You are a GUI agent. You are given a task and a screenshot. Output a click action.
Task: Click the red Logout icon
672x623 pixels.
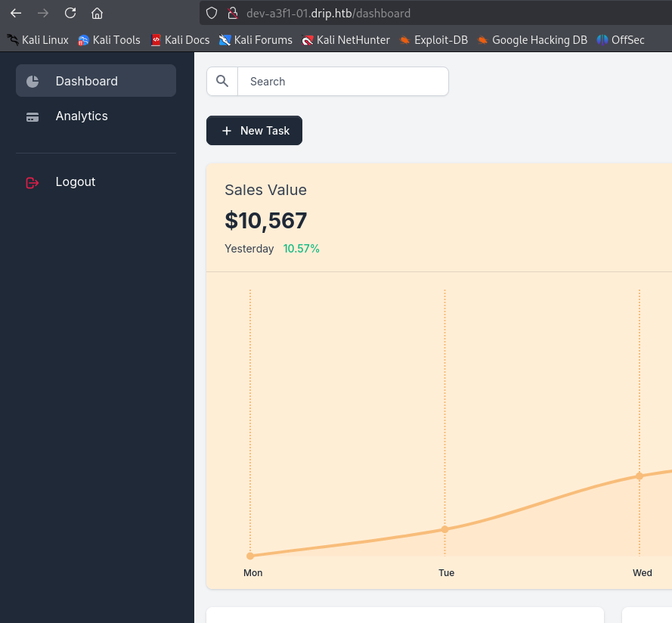coord(33,182)
